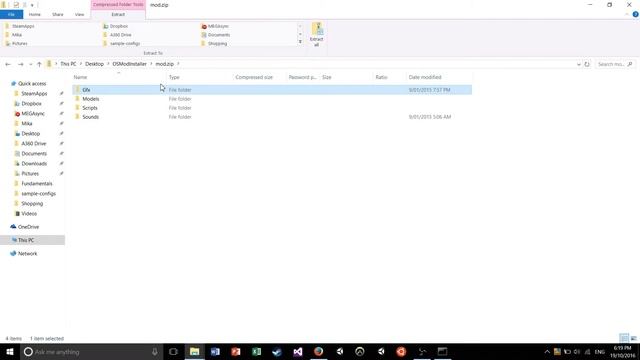The height and width of the screenshot is (360, 640).
Task: Sort by the Type column header
Action: click(174, 77)
